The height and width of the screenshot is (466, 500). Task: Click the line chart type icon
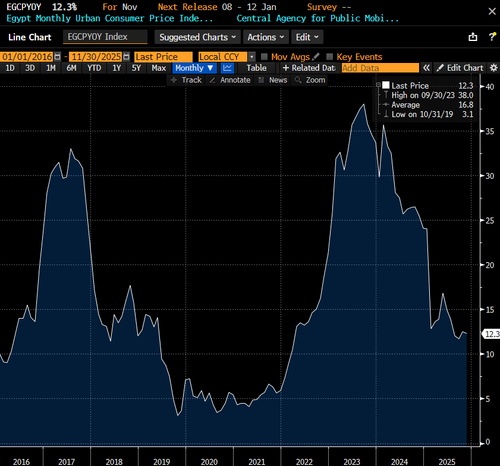228,68
